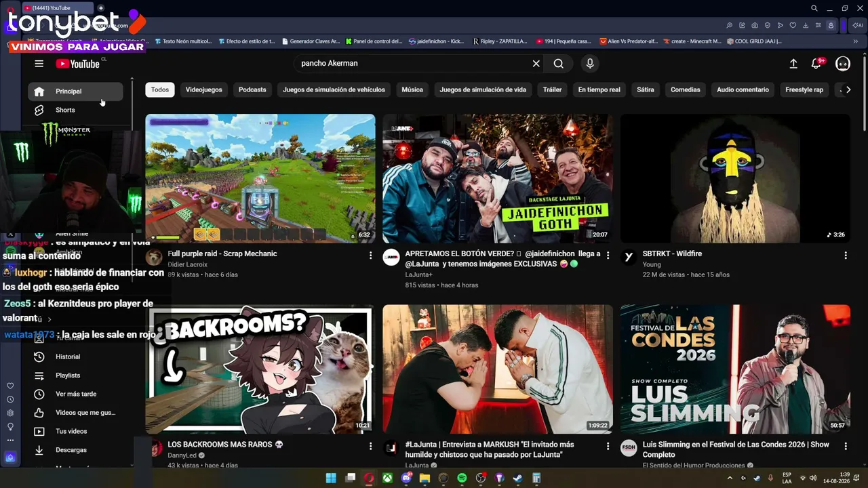Clear the search box text
Screen dimensions: 868x488
pos(536,64)
